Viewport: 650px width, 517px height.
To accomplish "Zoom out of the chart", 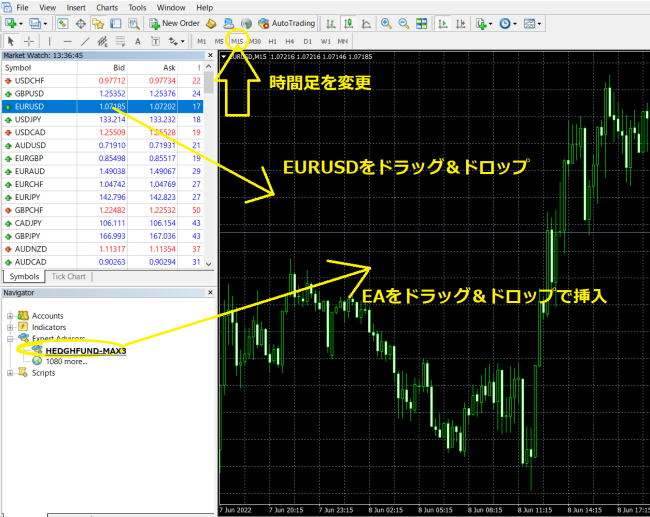I will [x=403, y=24].
